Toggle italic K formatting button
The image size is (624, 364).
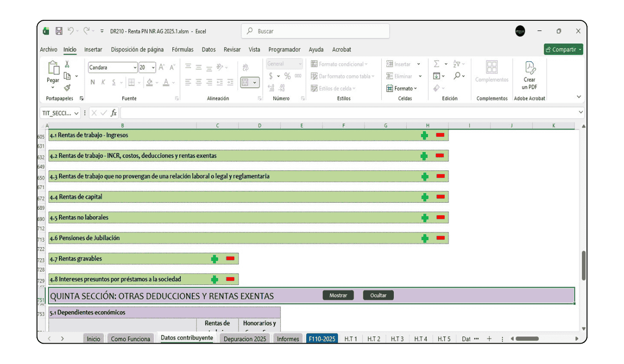click(103, 82)
